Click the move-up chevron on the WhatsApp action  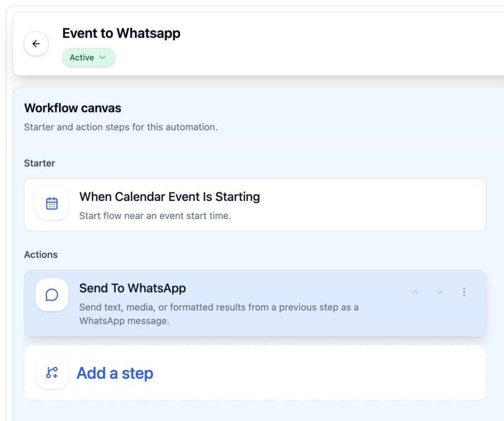[415, 291]
